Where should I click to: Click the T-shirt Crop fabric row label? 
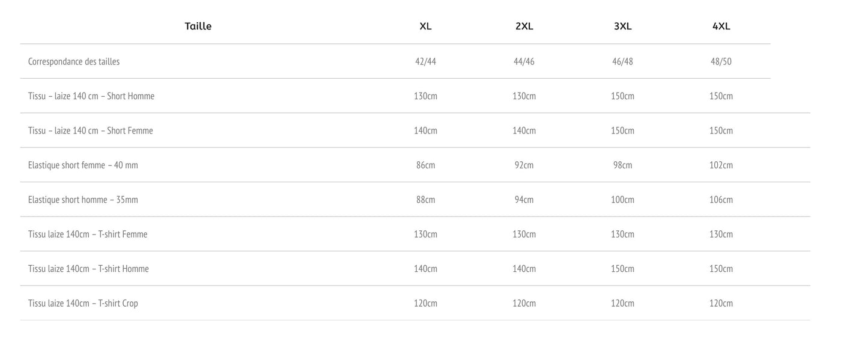83,304
